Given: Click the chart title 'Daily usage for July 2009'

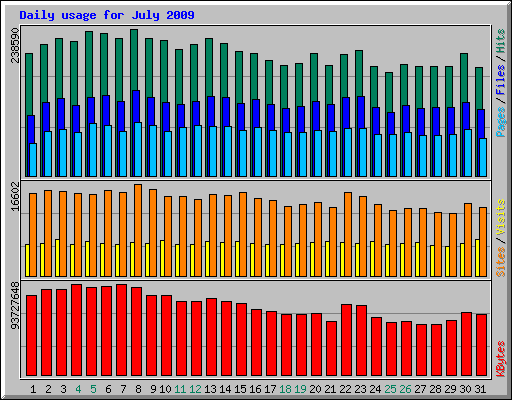Looking at the screenshot, I should pos(107,15).
